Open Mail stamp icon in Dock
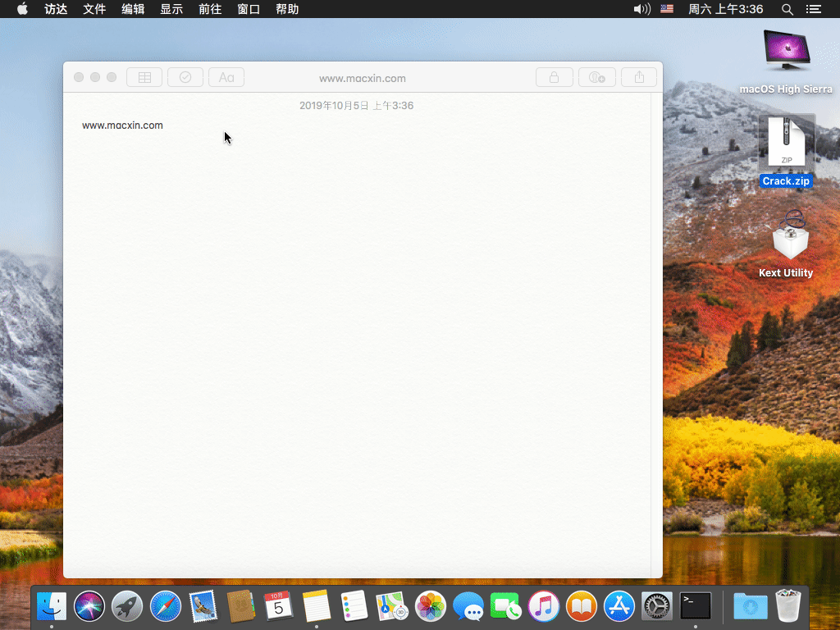The height and width of the screenshot is (630, 840). point(203,606)
